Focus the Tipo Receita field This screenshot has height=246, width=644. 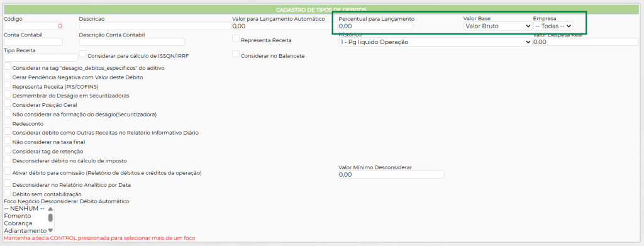(x=41, y=57)
